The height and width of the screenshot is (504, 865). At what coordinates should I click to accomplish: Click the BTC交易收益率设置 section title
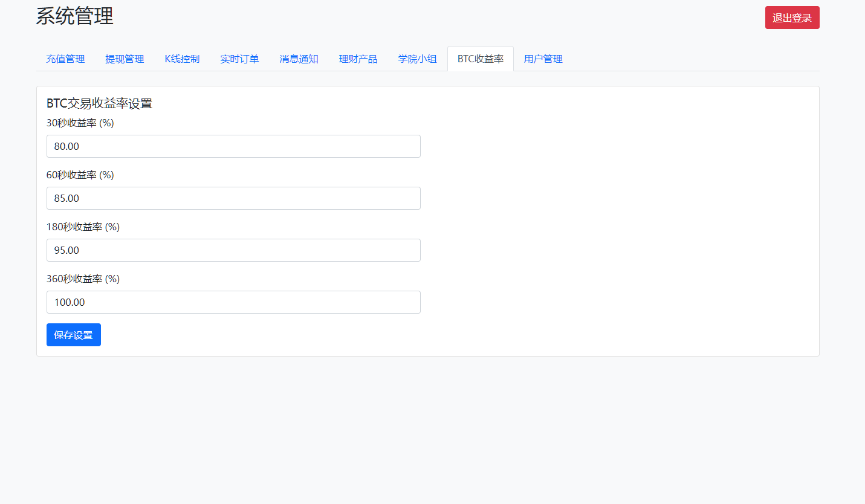pyautogui.click(x=99, y=103)
